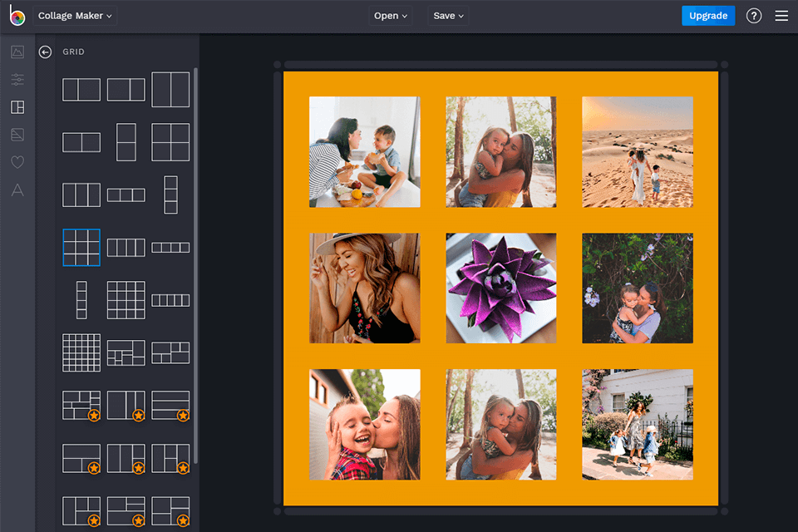798x532 pixels.
Task: Click the BeFunky logo
Action: [16, 15]
